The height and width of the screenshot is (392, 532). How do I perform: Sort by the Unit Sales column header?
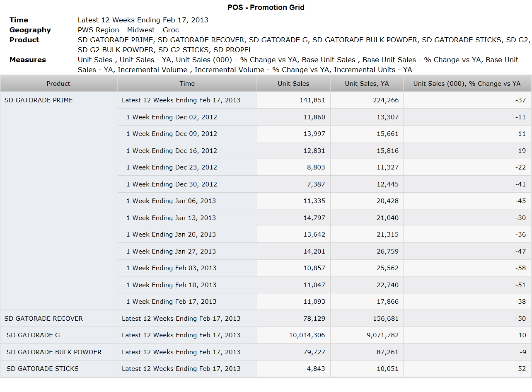tap(293, 83)
